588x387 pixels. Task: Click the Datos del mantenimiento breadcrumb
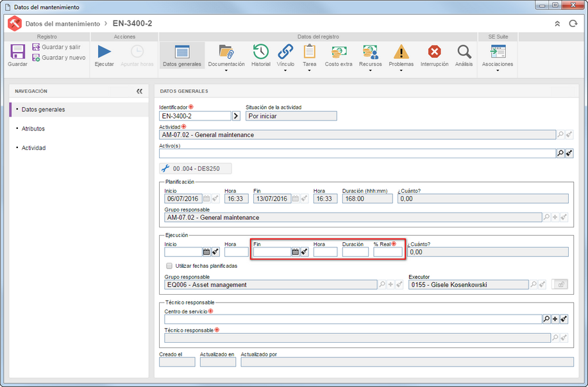[63, 24]
